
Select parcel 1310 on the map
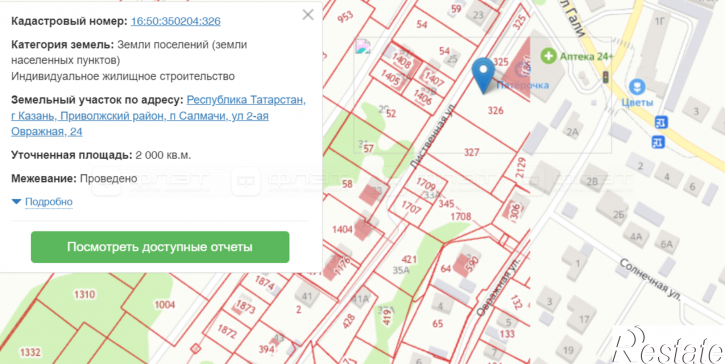tap(85, 294)
